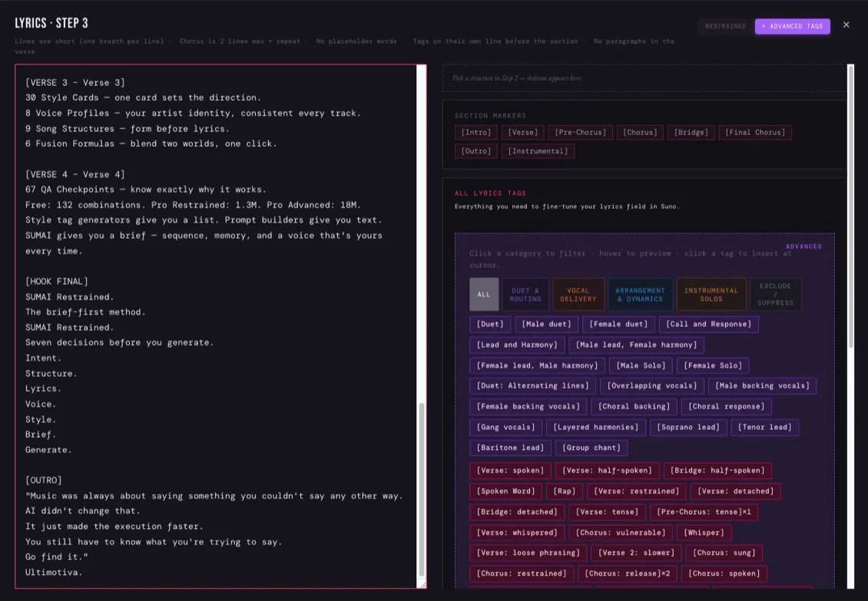Click inside the lyrics text editor
This screenshot has height=601, width=868.
click(x=216, y=326)
